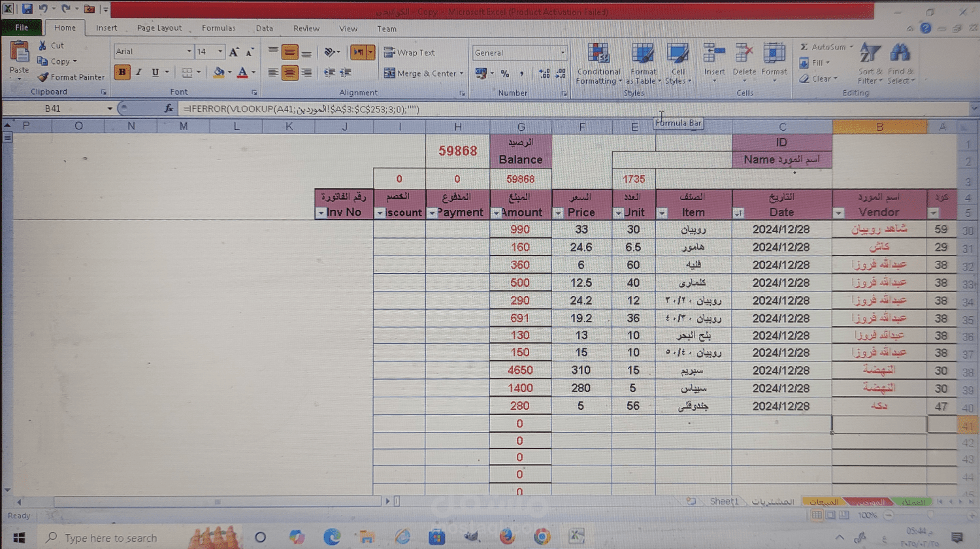980x549 pixels.
Task: Switch to the Data tab
Action: tap(265, 28)
